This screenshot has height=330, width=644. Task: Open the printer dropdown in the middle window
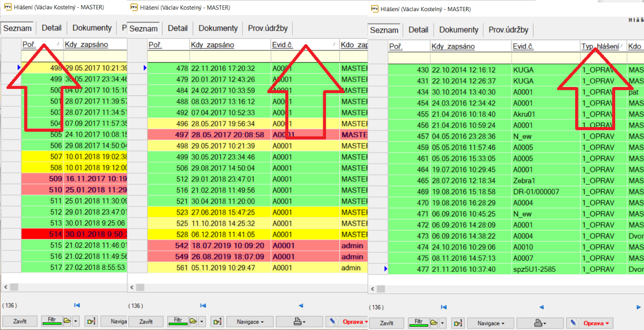tap(299, 322)
